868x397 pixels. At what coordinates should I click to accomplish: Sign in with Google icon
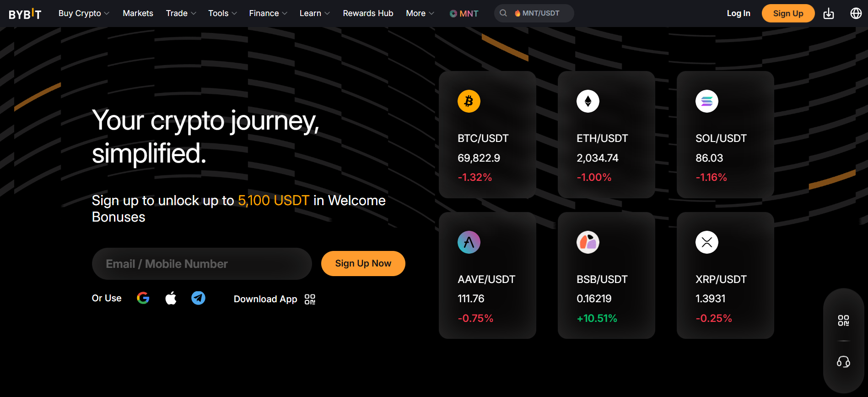pos(143,298)
